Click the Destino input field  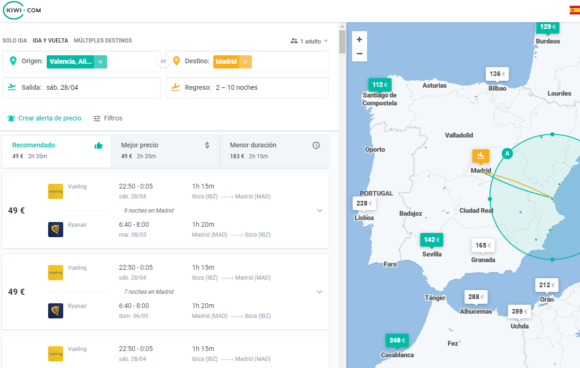point(247,61)
